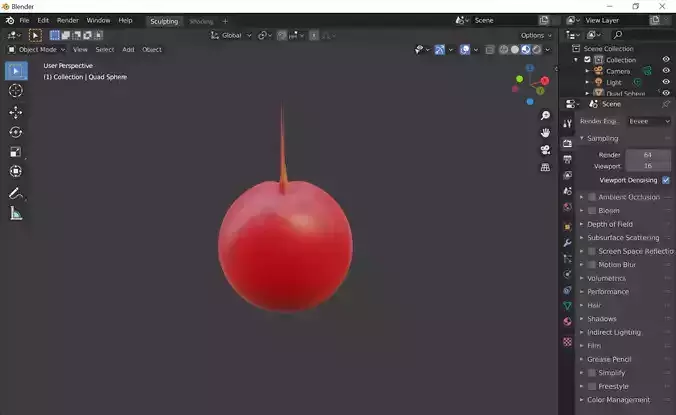This screenshot has width=676, height=415.
Task: Open Physics properties tab
Action: coord(567,274)
